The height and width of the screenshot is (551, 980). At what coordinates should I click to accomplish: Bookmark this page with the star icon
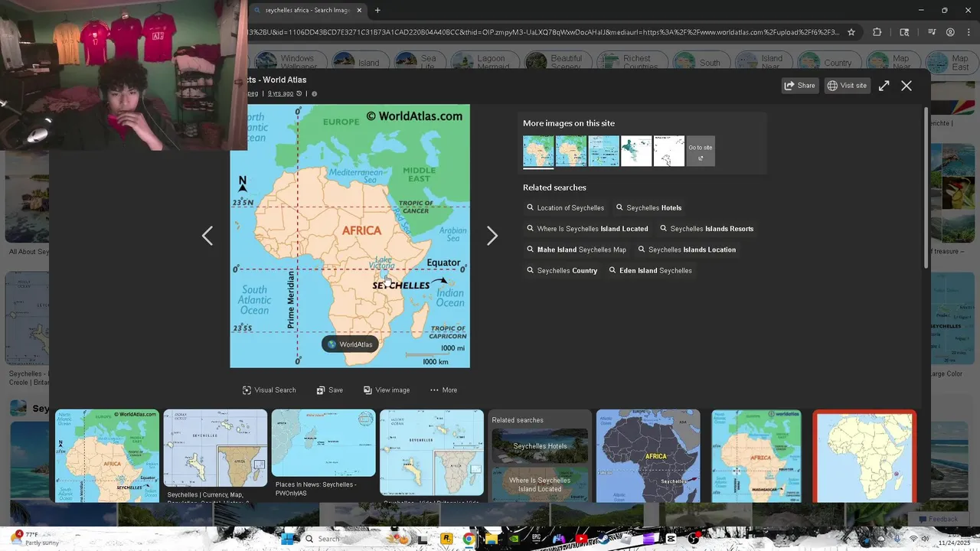click(x=851, y=32)
